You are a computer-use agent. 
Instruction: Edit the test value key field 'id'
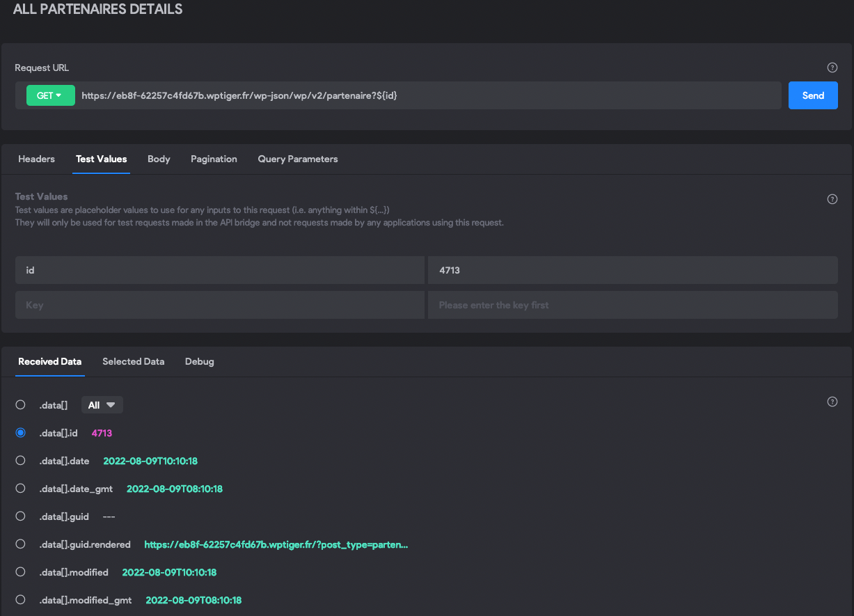[220, 270]
